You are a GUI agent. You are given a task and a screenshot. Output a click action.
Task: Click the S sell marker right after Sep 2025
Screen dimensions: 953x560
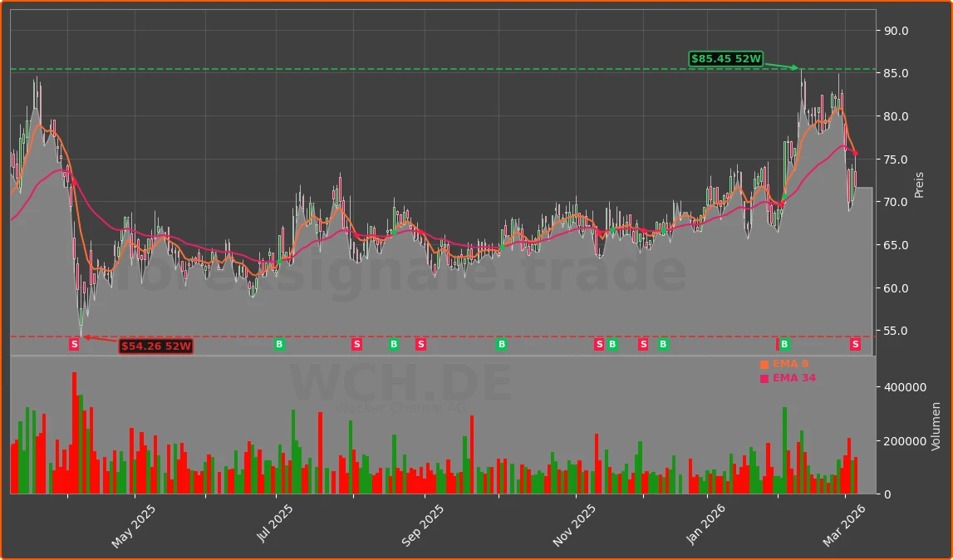421,344
